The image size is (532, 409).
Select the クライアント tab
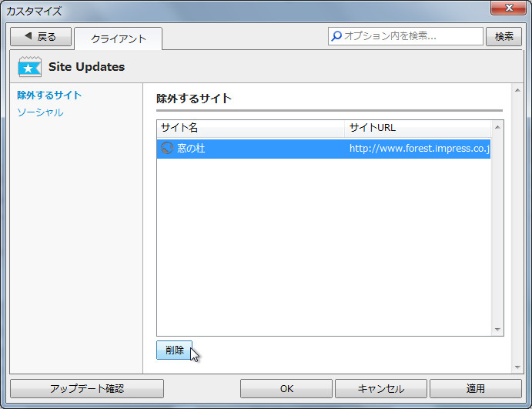click(118, 39)
